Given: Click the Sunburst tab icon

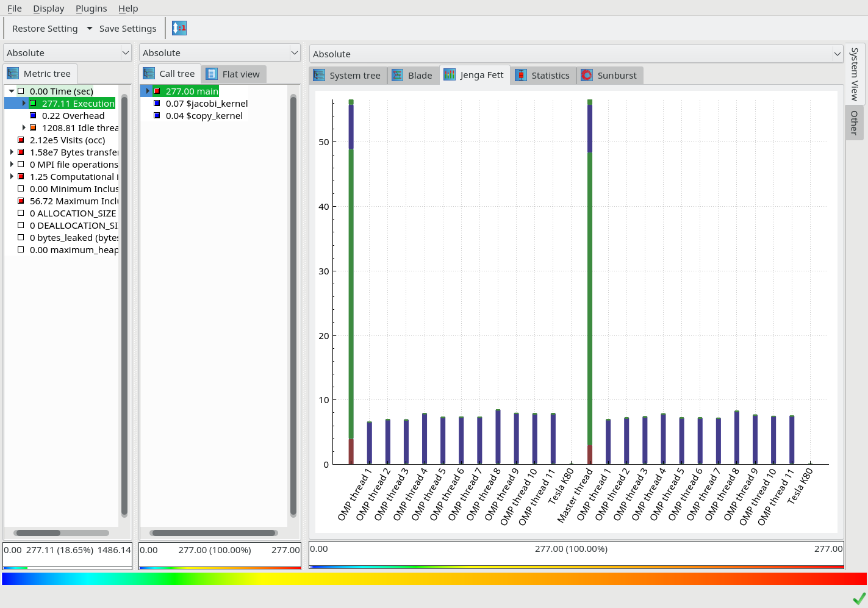Looking at the screenshot, I should coord(587,75).
